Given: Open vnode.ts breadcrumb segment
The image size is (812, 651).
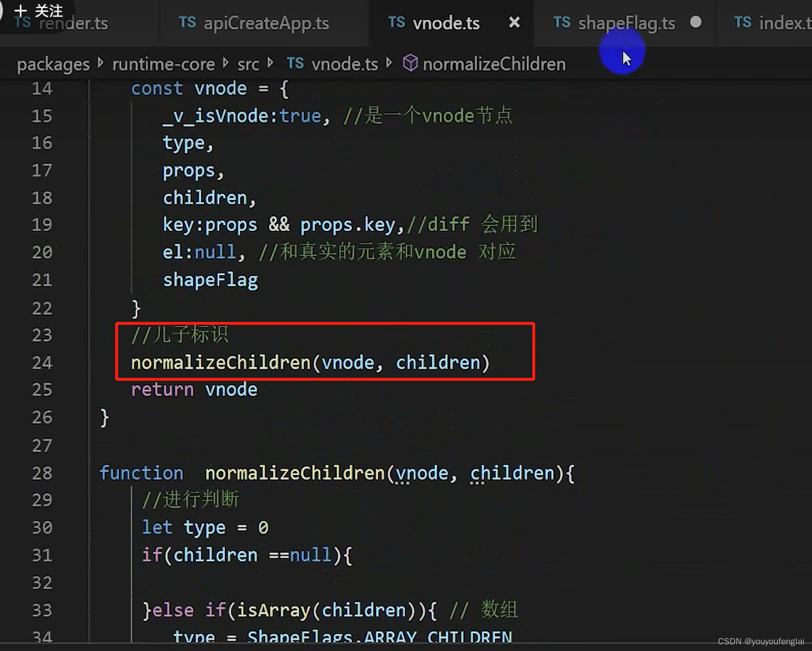Looking at the screenshot, I should click(345, 64).
